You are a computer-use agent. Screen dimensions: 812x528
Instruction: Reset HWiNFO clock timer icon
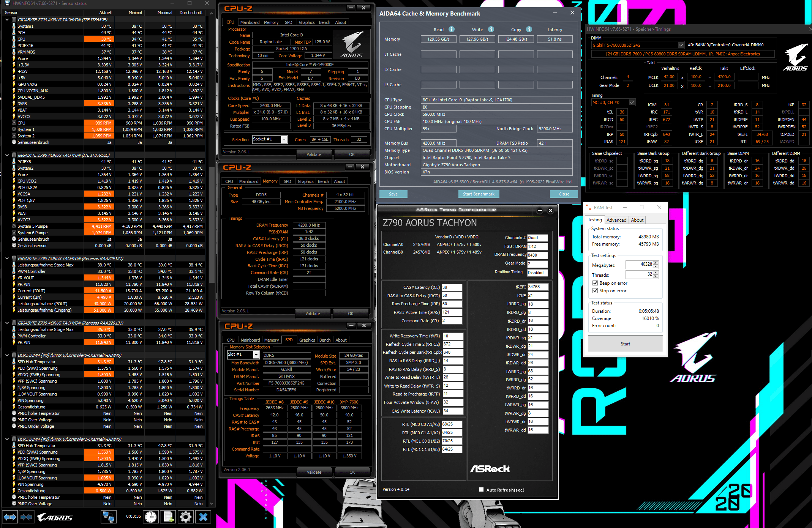pos(150,517)
